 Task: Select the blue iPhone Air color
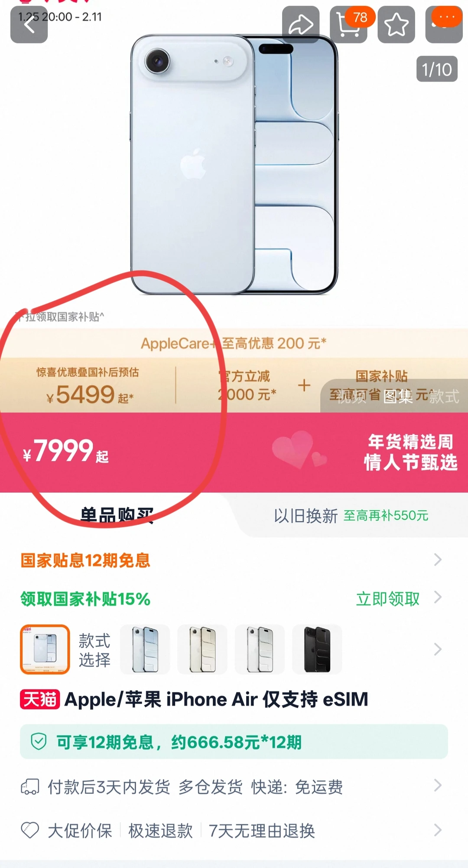pos(145,649)
